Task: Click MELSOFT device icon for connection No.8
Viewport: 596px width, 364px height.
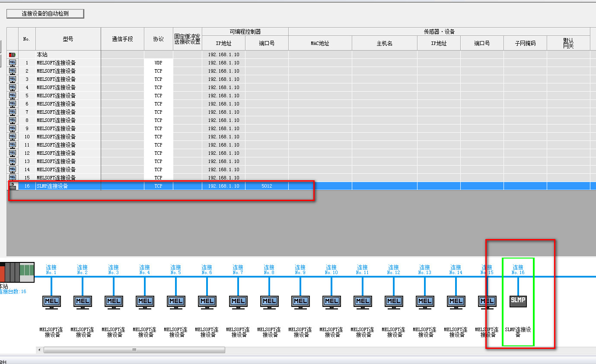Action: click(269, 302)
